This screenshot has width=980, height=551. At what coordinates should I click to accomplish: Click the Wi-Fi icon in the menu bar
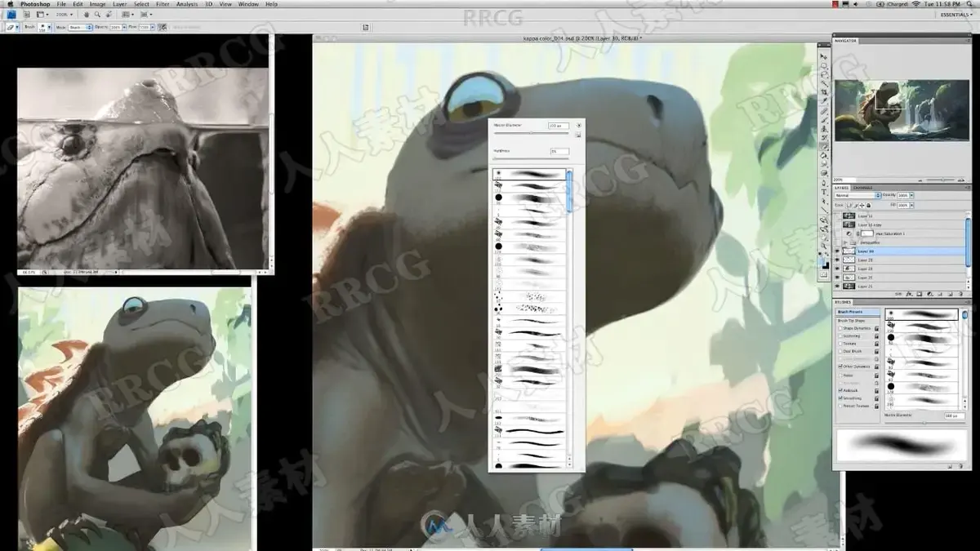tap(916, 4)
